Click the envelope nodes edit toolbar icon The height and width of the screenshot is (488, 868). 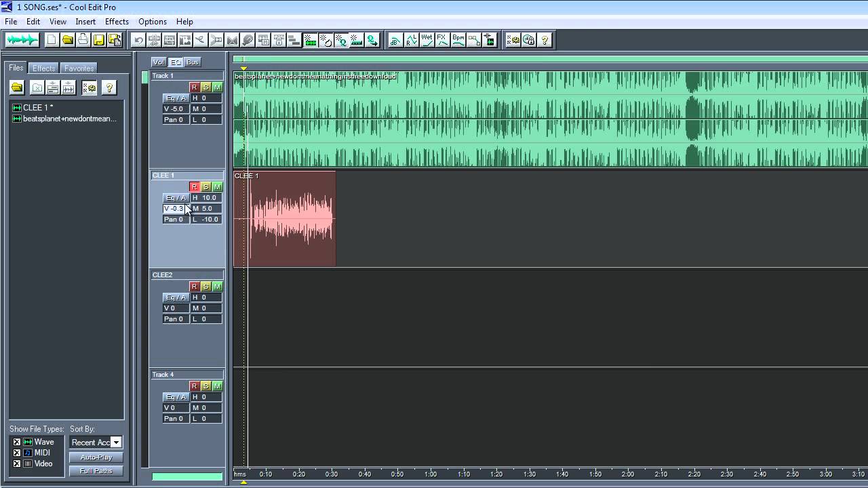click(473, 40)
